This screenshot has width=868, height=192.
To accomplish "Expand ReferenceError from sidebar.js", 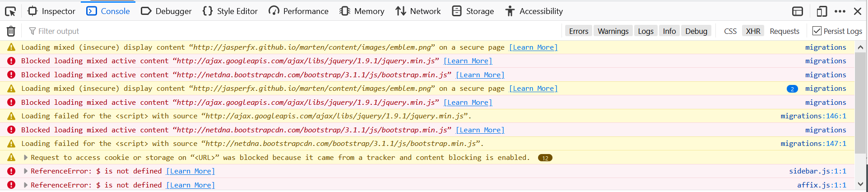I will (x=26, y=171).
